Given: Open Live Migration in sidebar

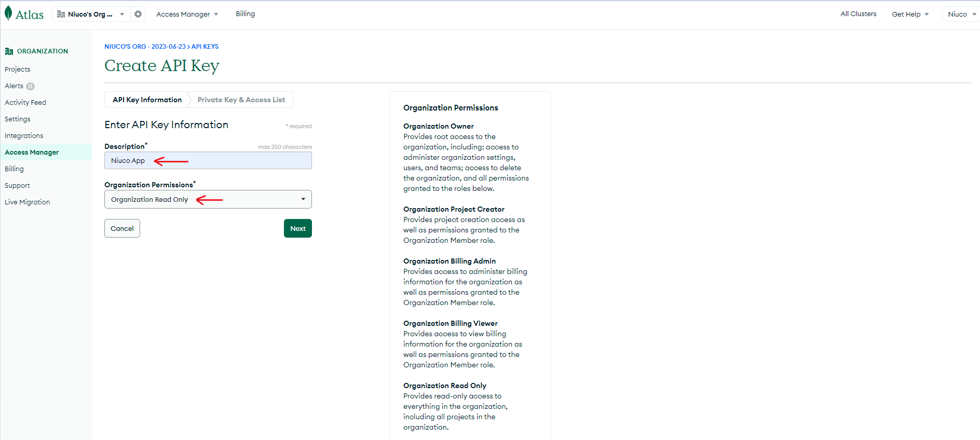Looking at the screenshot, I should [x=28, y=202].
